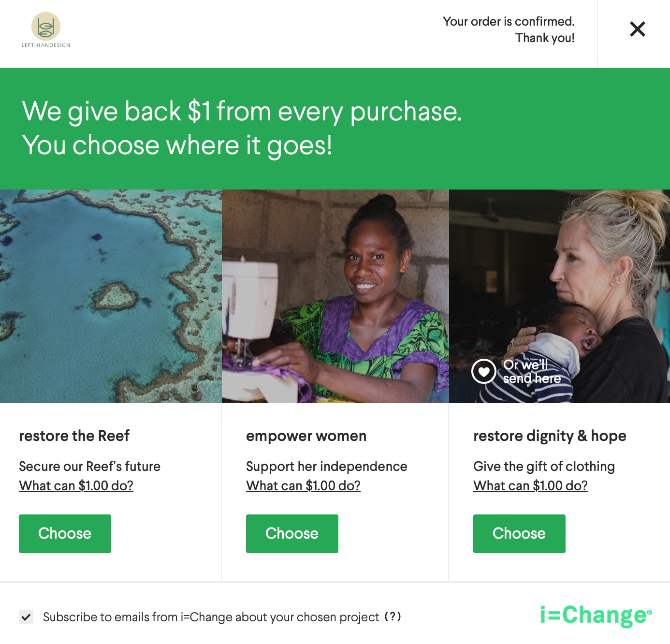Close the order confirmation dialog

click(x=638, y=29)
